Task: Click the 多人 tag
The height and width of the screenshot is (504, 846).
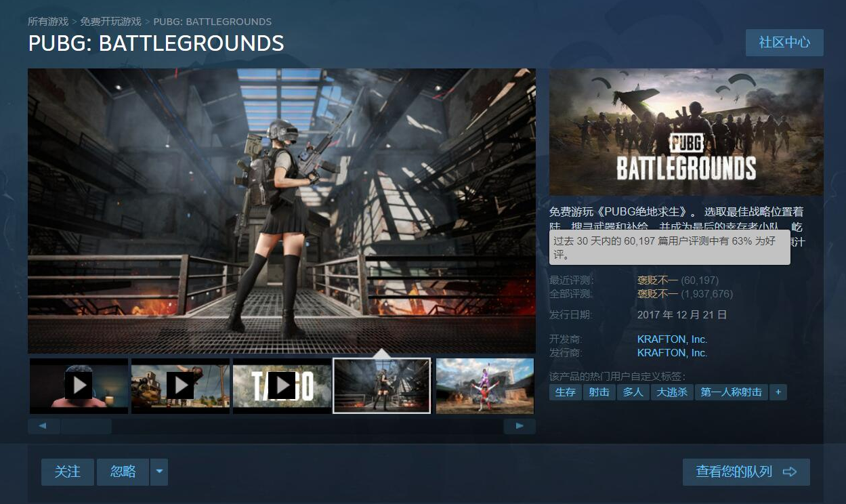Action: [x=633, y=392]
